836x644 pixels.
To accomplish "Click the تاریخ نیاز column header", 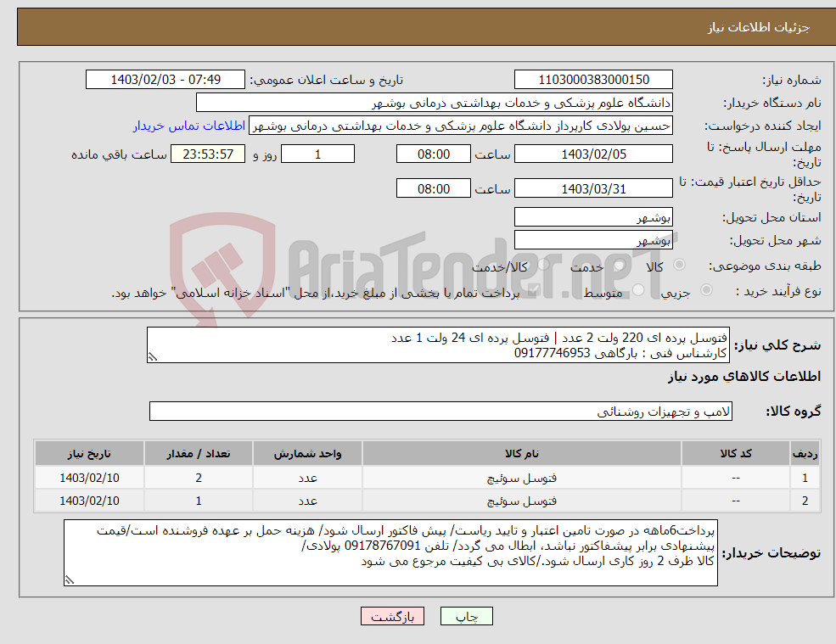I will [90, 454].
